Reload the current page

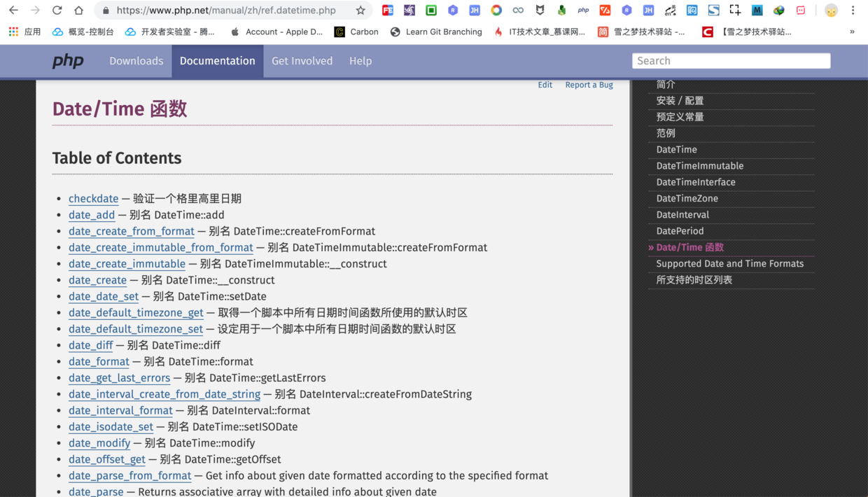point(57,10)
